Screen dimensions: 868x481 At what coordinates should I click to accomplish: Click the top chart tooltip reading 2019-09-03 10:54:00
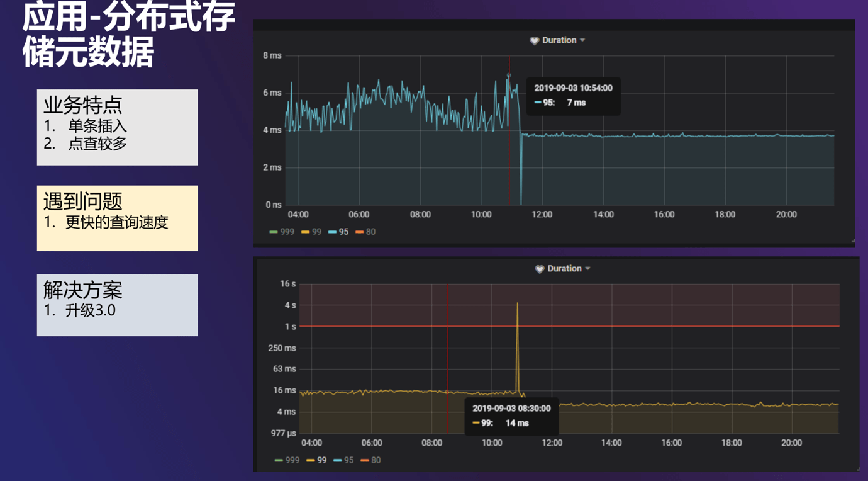pyautogui.click(x=573, y=95)
